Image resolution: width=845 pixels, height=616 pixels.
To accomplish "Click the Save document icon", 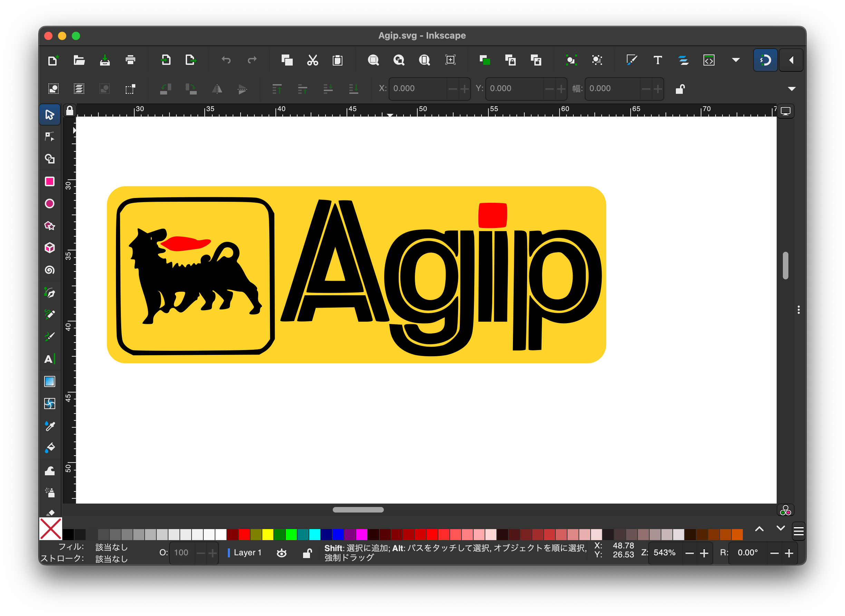I will click(x=105, y=60).
